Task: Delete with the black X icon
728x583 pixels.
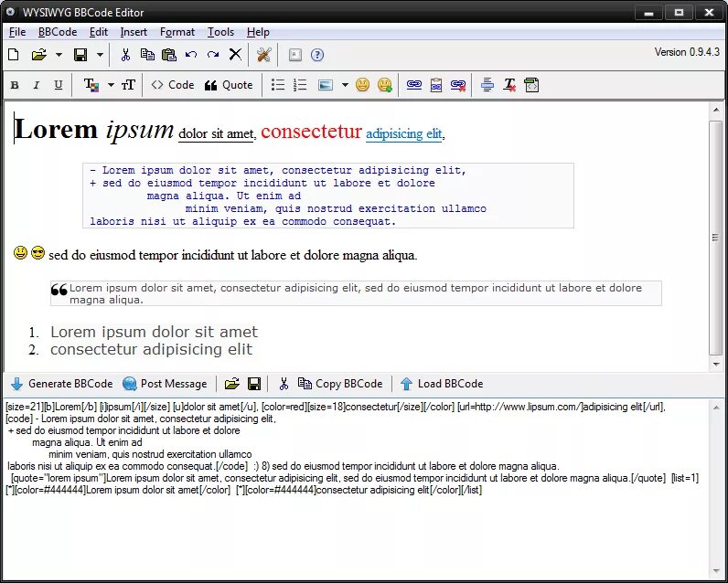Action: 235,55
